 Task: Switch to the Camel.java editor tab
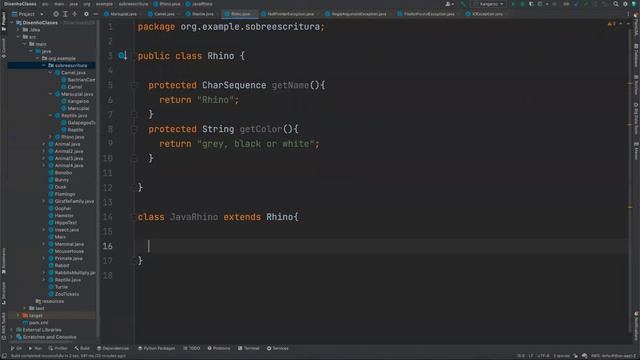point(162,14)
